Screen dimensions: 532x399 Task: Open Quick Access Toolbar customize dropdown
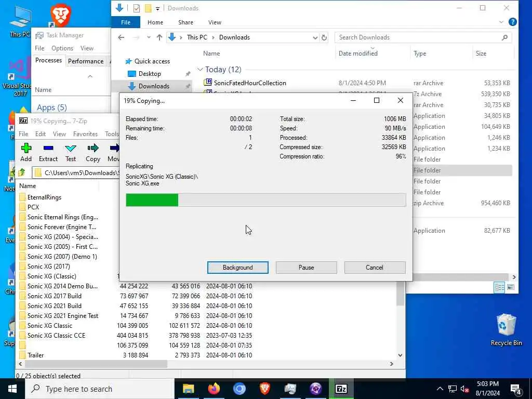tap(157, 8)
